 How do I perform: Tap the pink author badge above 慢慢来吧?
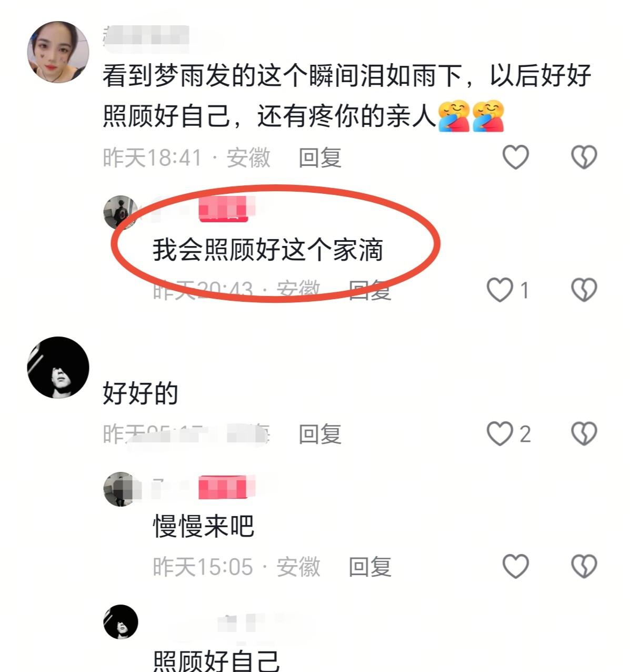tap(223, 488)
